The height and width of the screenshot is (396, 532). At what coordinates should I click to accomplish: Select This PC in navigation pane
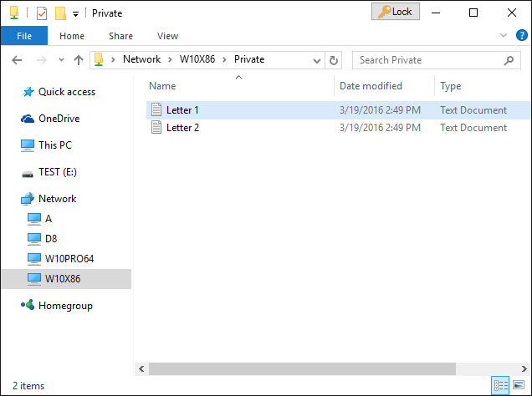click(55, 145)
